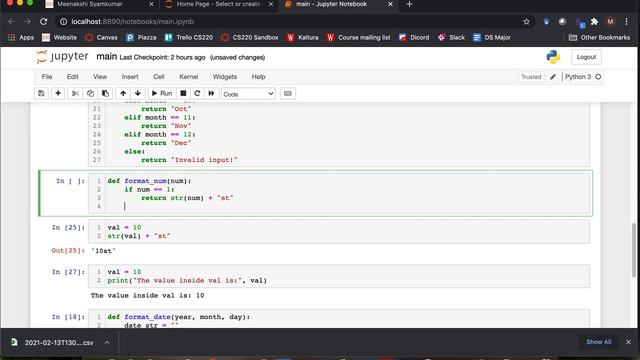
Task: Click the format_date function cell
Action: point(340,319)
